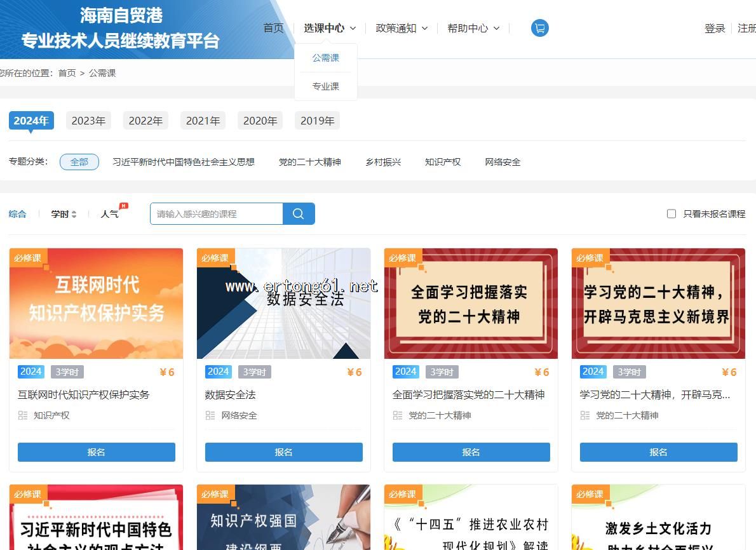
Task: Select 乡村振兴 topic filter
Action: point(383,162)
